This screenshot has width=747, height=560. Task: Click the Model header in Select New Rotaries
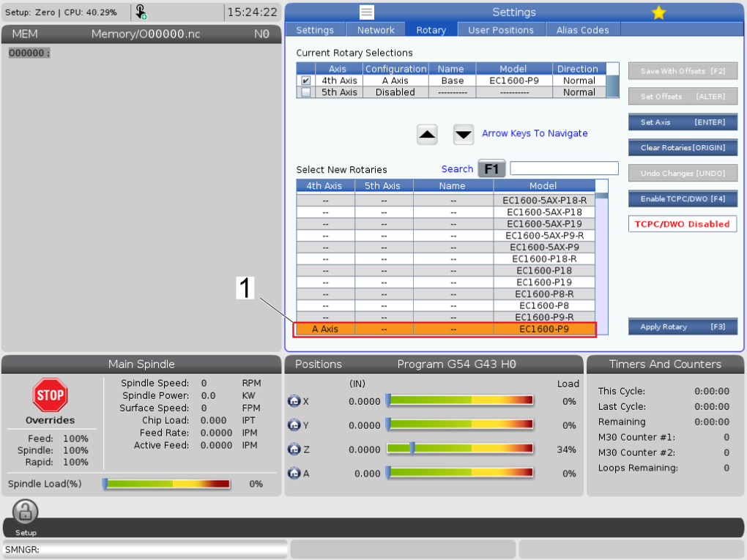click(543, 186)
